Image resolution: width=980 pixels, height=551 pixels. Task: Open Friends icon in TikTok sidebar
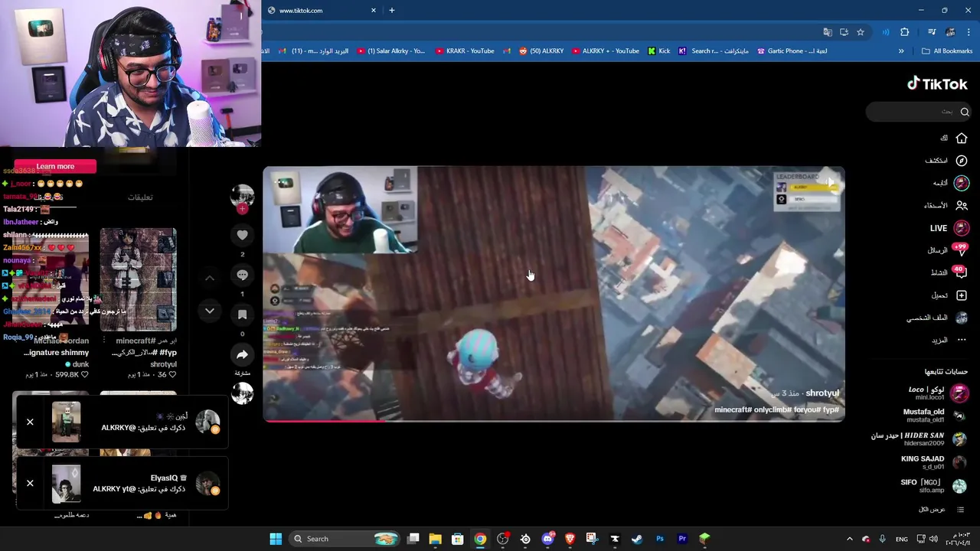click(x=962, y=205)
